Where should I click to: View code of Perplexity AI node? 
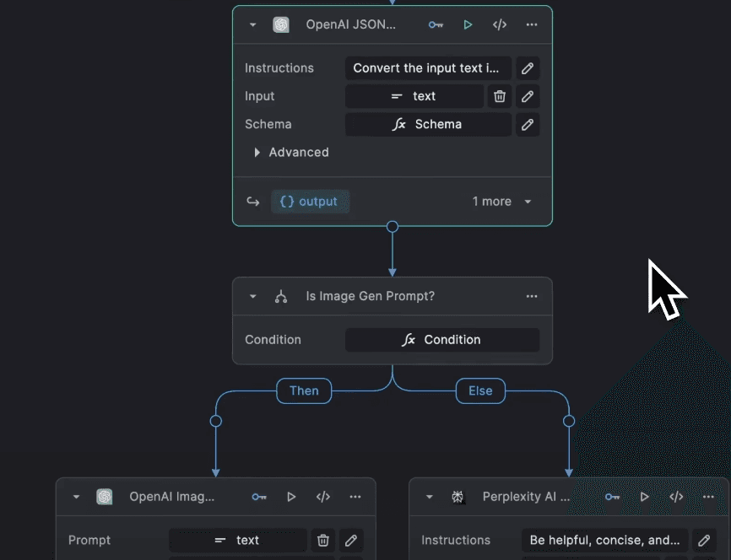pos(676,497)
